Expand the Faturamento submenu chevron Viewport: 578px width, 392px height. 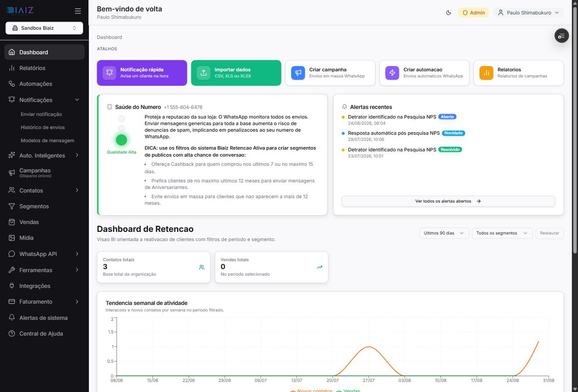77,301
